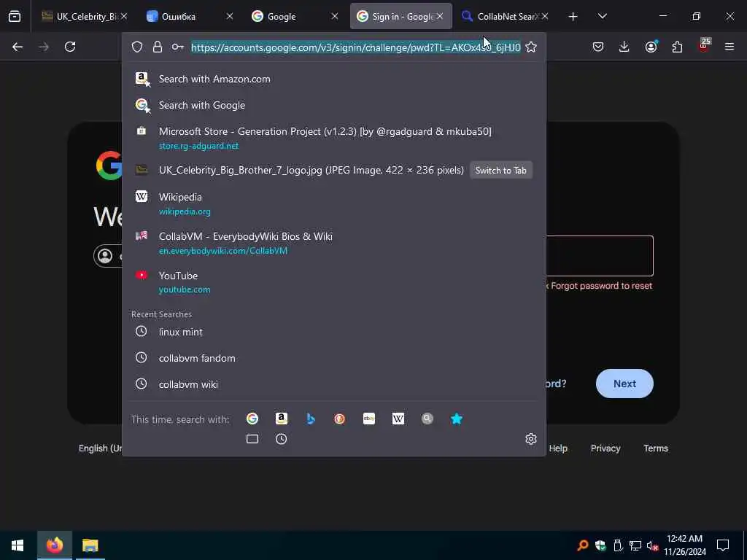Image resolution: width=747 pixels, height=560 pixels.
Task: Open Firefox View icon at tab bar start
Action: (x=15, y=17)
